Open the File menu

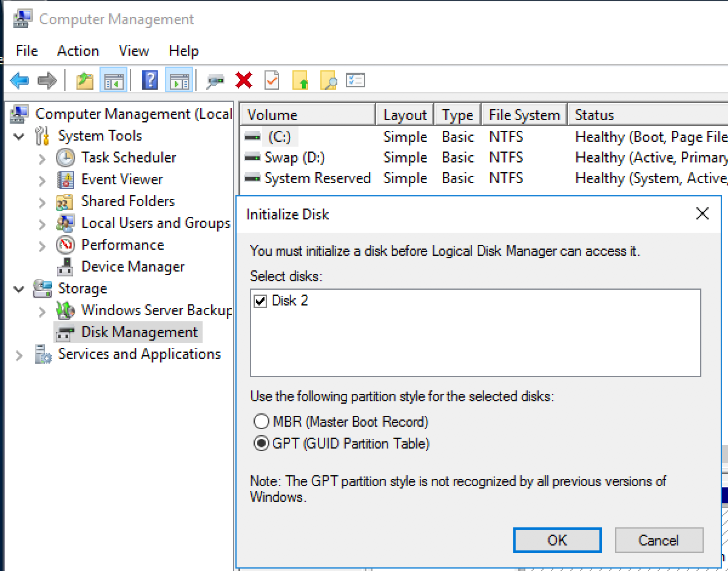(x=27, y=51)
